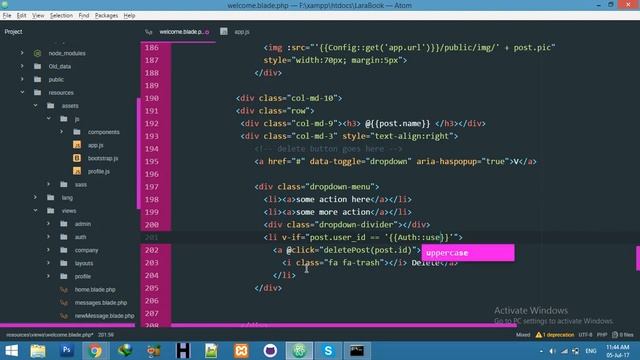
Task: Expand the node_modules folder chevron
Action: pyautogui.click(x=22, y=53)
